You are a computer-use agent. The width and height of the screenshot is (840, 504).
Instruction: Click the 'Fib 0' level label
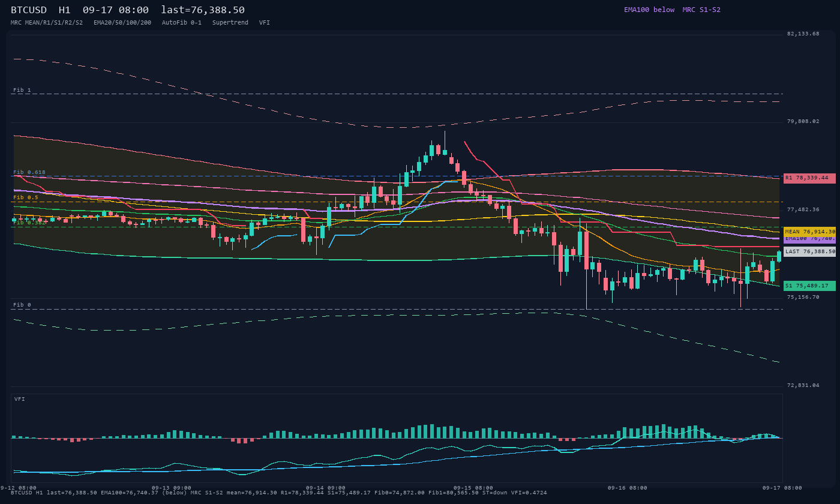pyautogui.click(x=22, y=305)
